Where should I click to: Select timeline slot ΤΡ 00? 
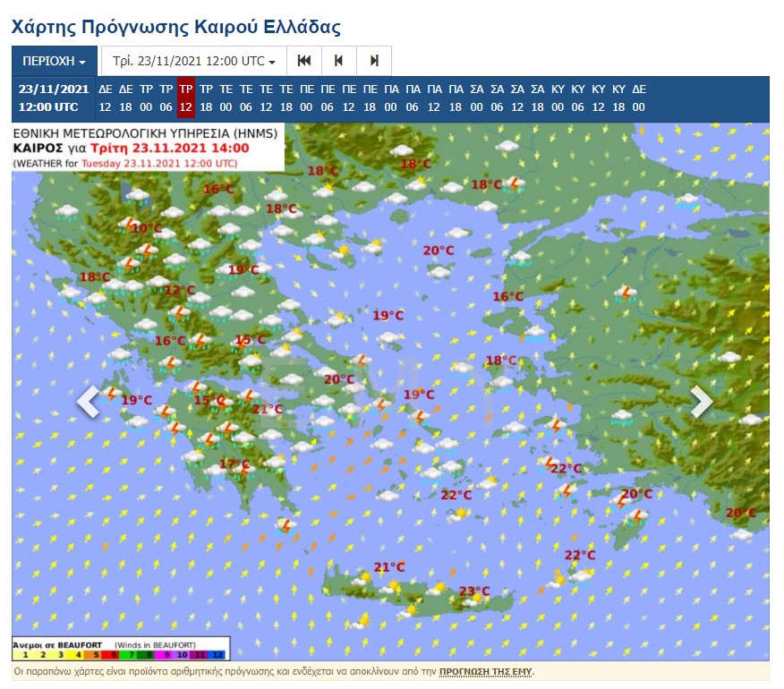coord(146,98)
